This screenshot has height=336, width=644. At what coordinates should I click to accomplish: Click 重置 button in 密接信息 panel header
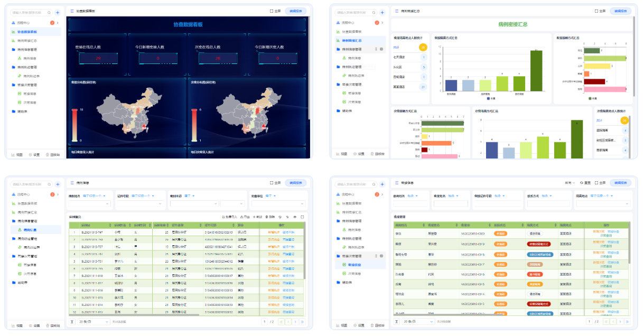pyautogui.click(x=584, y=183)
